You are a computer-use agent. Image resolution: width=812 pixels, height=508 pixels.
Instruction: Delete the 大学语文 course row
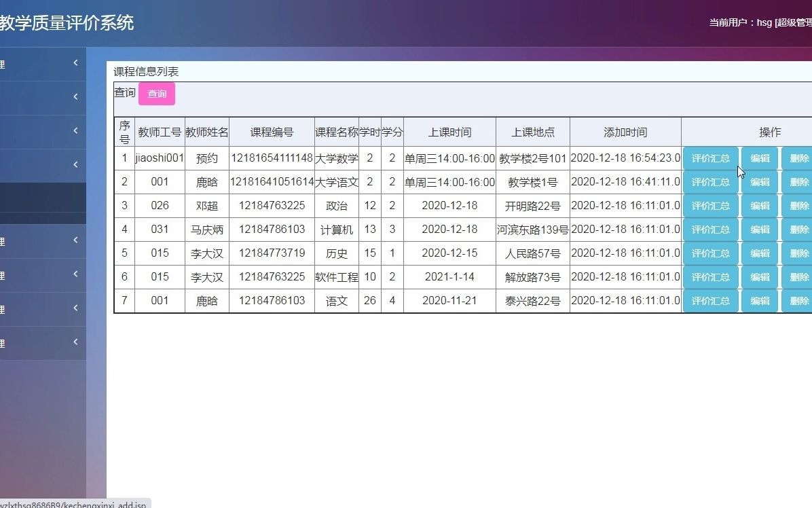[798, 182]
